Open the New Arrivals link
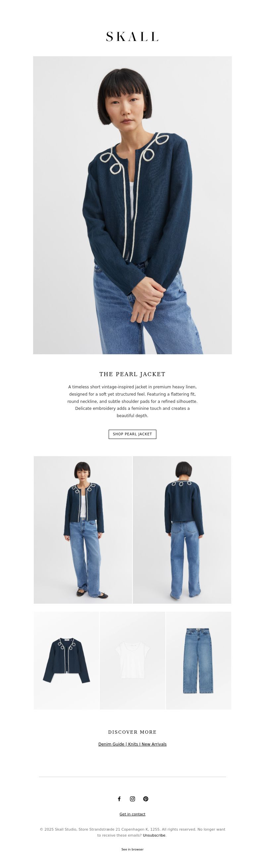The width and height of the screenshot is (265, 868). click(154, 744)
